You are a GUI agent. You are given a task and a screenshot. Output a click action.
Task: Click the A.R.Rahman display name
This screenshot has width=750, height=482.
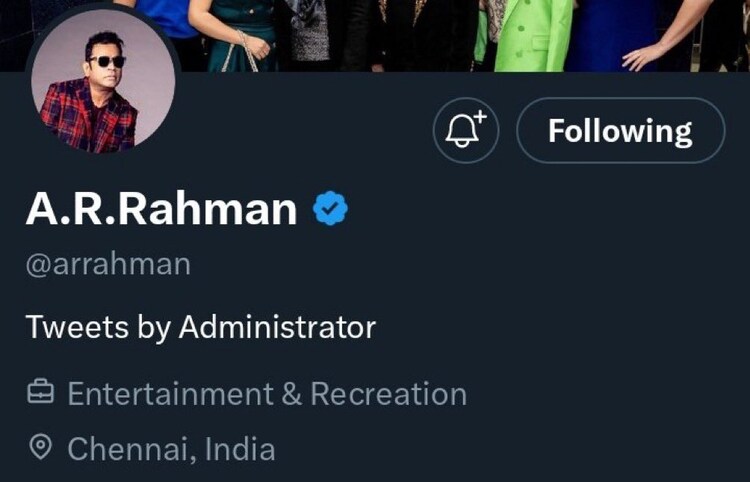tap(162, 209)
